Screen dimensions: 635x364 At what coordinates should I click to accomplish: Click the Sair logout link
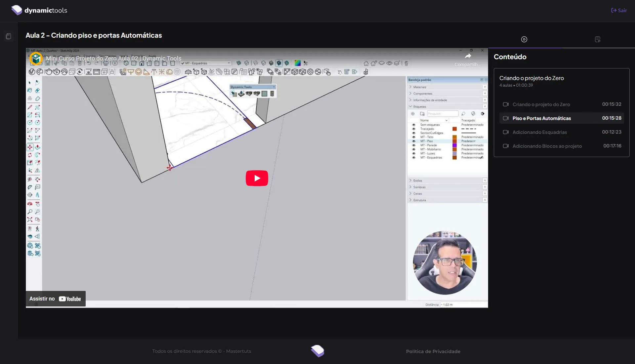(x=619, y=10)
